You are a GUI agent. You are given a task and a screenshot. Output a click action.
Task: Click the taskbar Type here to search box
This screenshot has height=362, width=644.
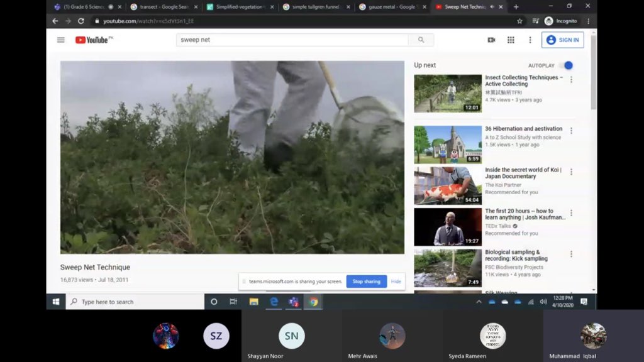click(135, 302)
